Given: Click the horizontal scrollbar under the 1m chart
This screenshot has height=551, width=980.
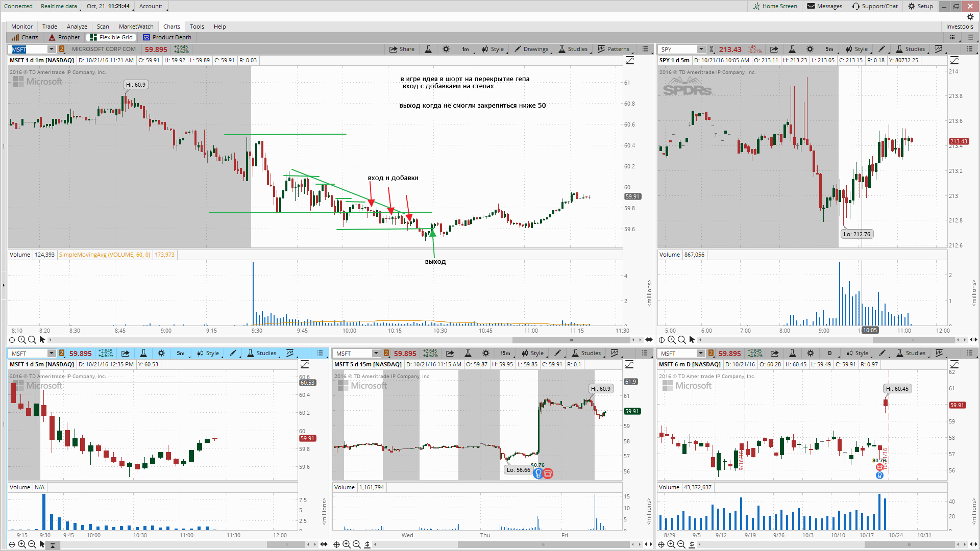Looking at the screenshot, I should pos(571,340).
